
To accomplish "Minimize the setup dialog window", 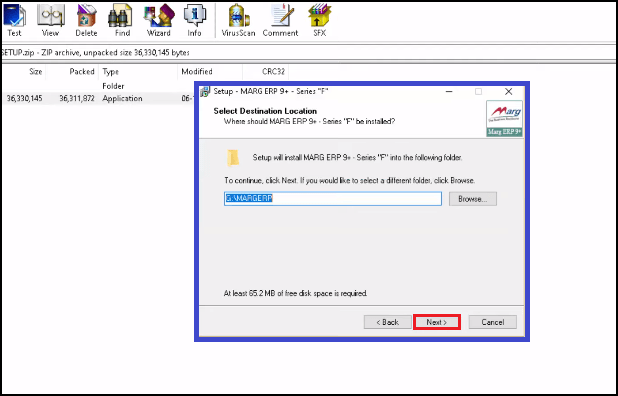I will click(x=449, y=92).
